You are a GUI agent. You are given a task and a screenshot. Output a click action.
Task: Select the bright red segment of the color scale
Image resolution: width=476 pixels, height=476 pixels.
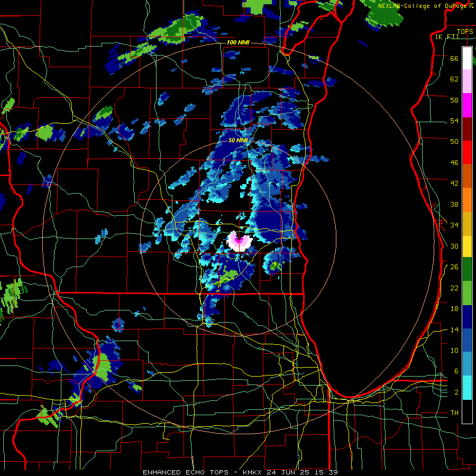pyautogui.click(x=467, y=152)
